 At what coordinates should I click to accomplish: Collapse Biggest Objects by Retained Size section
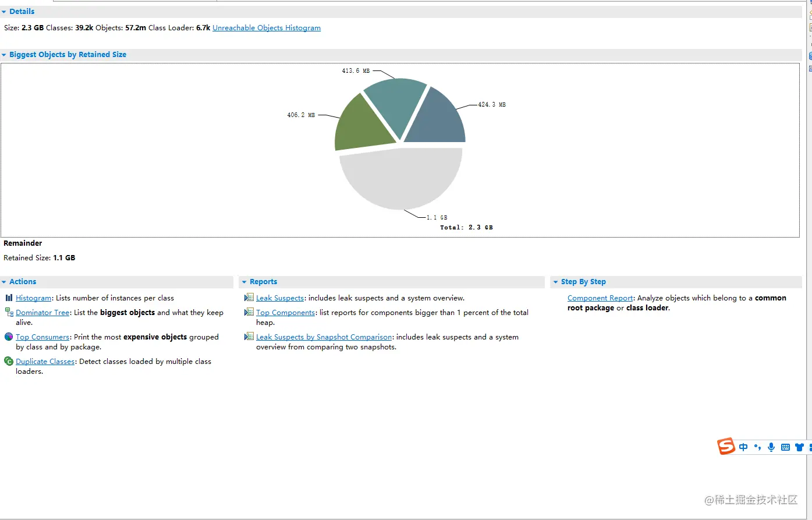[x=4, y=55]
